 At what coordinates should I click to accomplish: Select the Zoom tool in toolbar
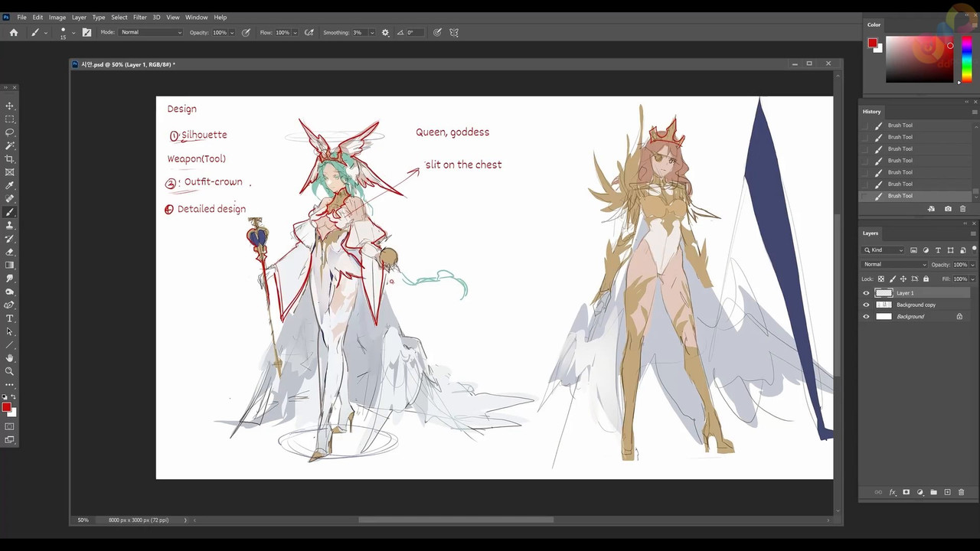tap(9, 371)
